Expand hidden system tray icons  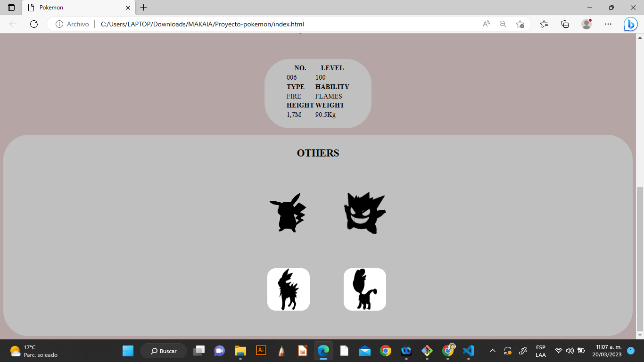click(492, 351)
